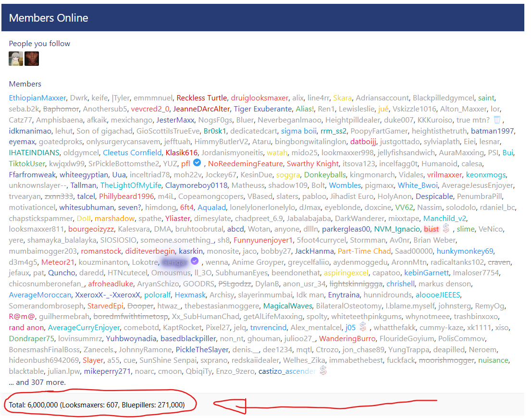Click the dollar icon next to j05

[363, 328]
